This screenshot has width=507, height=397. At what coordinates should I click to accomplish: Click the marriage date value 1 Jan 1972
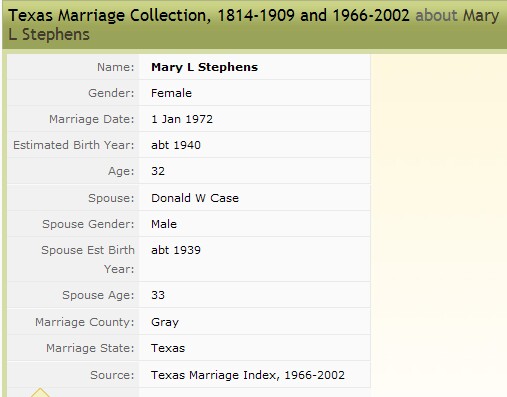(182, 119)
